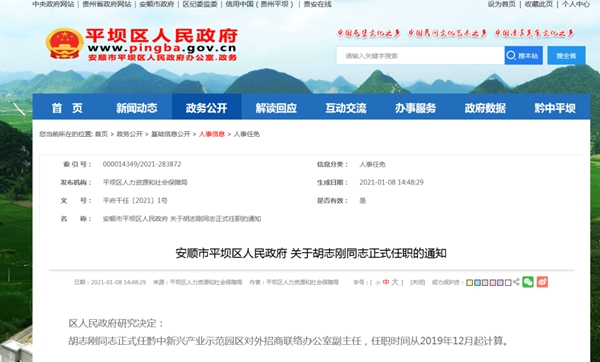600x362 pixels.
Task: Click the article headline about 胡志刚同志
Action: 311,253
